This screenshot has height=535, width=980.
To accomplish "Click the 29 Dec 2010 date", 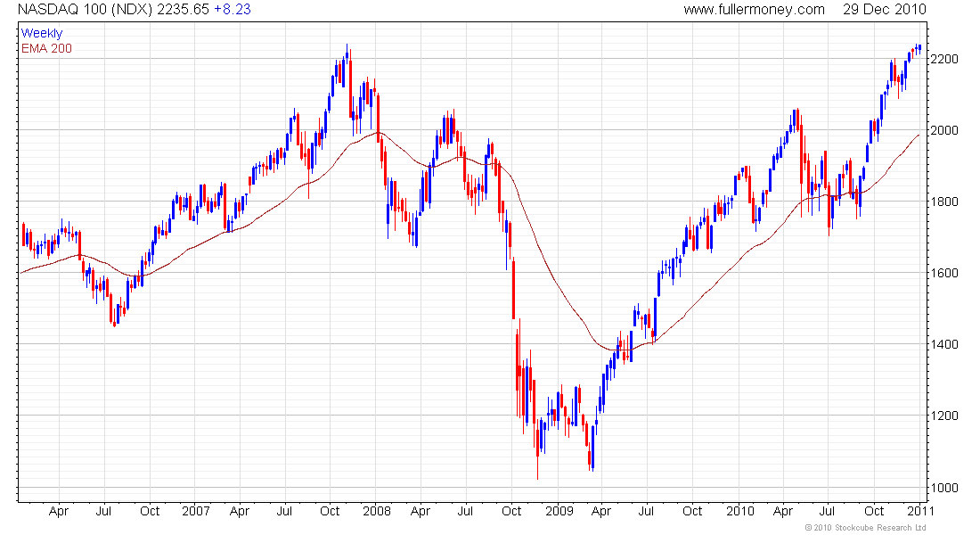I will (x=885, y=10).
